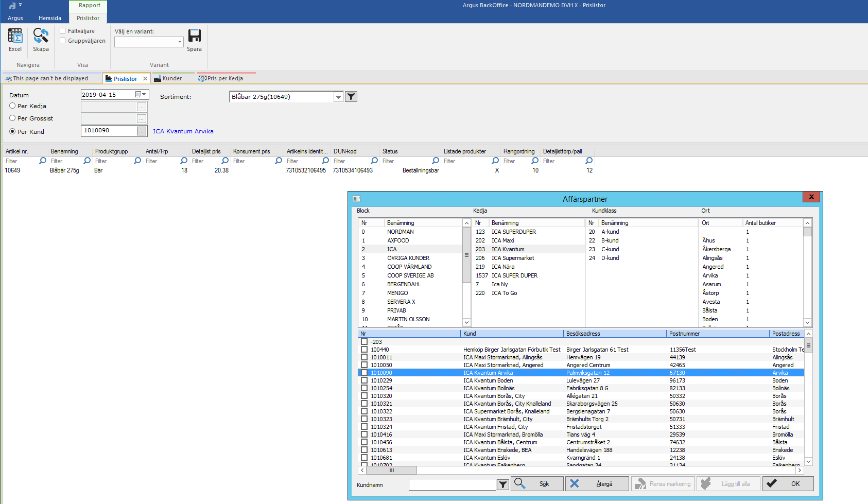Open search icon in Status column filter
The height and width of the screenshot is (504, 868).
[x=436, y=161]
